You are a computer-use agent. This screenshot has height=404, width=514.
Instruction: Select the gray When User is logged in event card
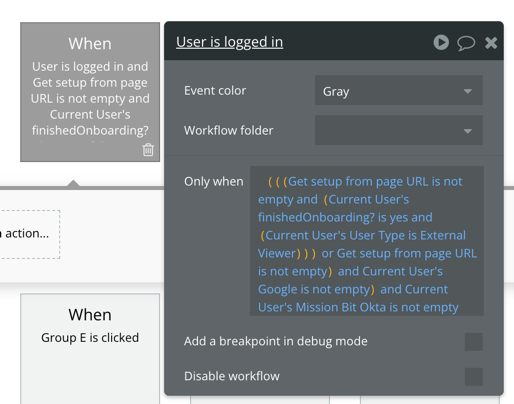click(90, 92)
